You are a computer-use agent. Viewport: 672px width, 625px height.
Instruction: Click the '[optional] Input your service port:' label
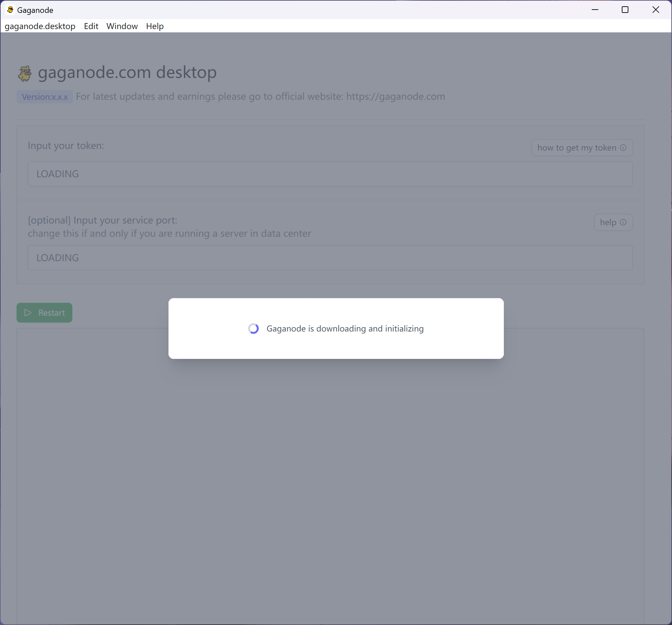tap(102, 220)
